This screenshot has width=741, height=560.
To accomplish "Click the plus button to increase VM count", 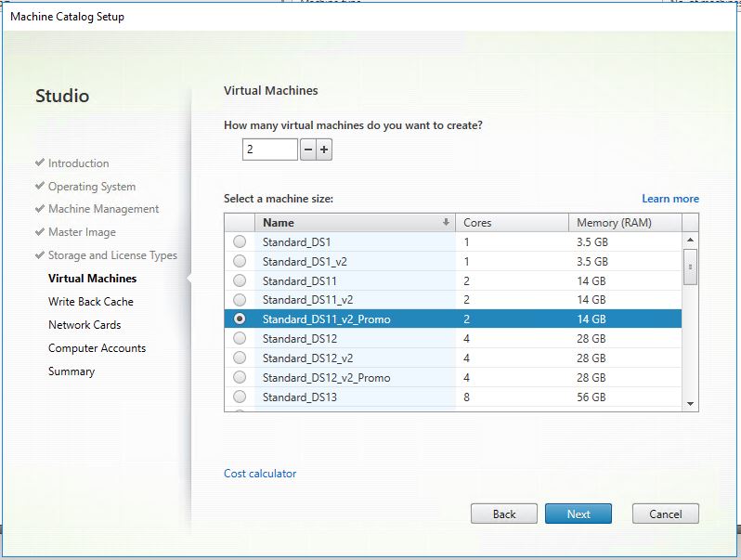I will [324, 150].
